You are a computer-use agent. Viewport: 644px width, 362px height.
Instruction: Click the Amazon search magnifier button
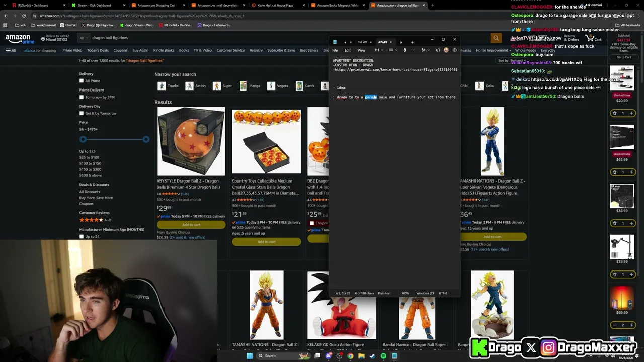click(496, 38)
